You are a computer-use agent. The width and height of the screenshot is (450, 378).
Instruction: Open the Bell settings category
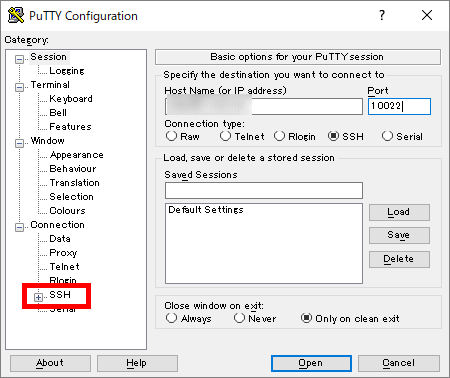click(58, 113)
